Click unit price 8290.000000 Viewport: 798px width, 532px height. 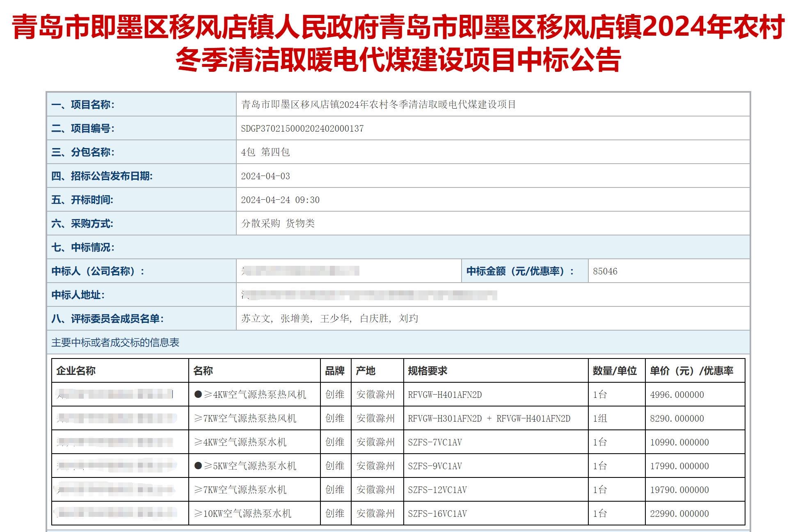(x=677, y=418)
